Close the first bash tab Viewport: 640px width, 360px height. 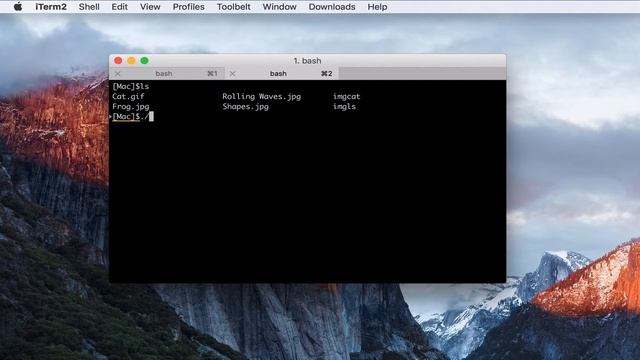pos(118,74)
